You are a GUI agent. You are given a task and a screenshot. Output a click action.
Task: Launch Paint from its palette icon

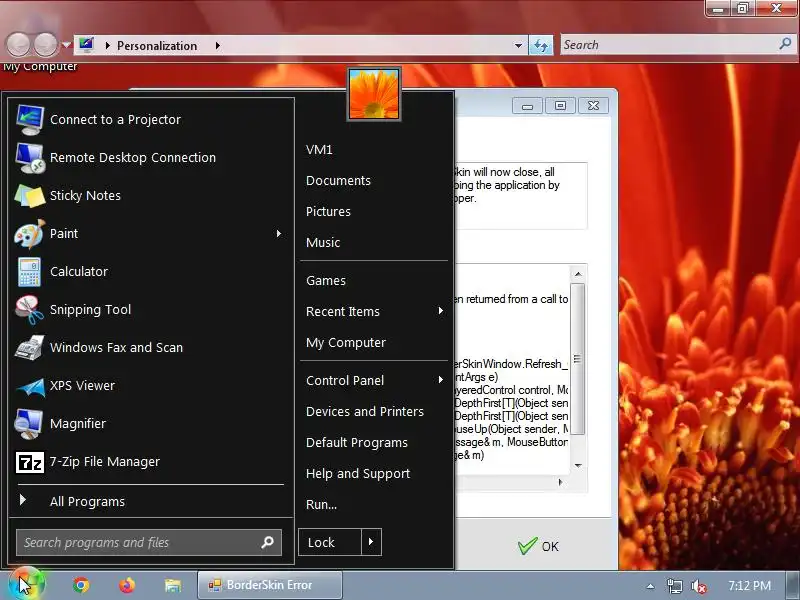coord(30,234)
